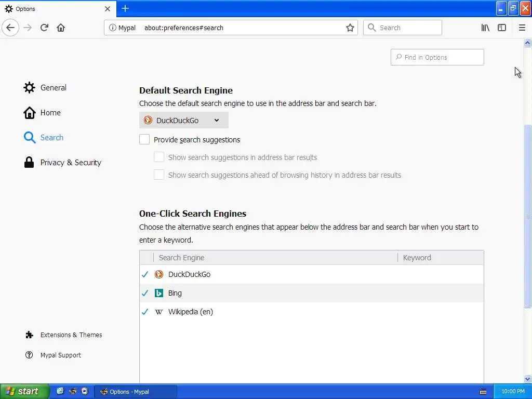Image resolution: width=532 pixels, height=399 pixels.
Task: Enable Provide search suggestions checkbox
Action: point(144,139)
